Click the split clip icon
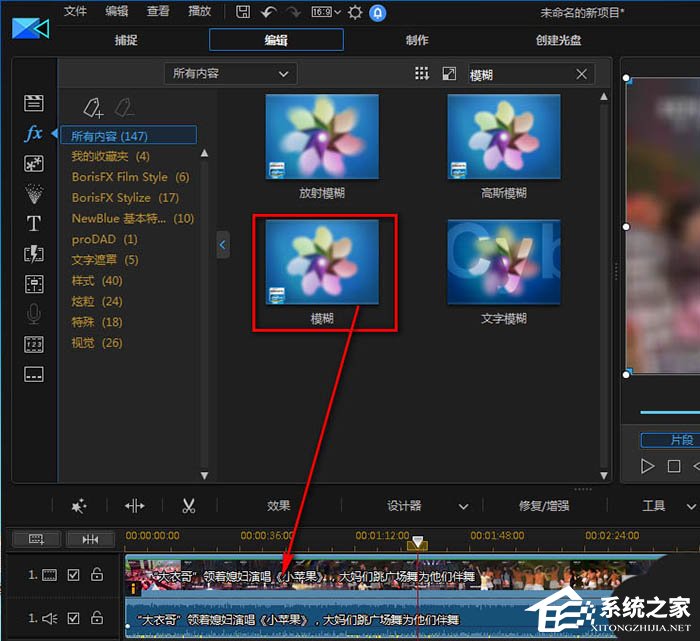 point(134,506)
